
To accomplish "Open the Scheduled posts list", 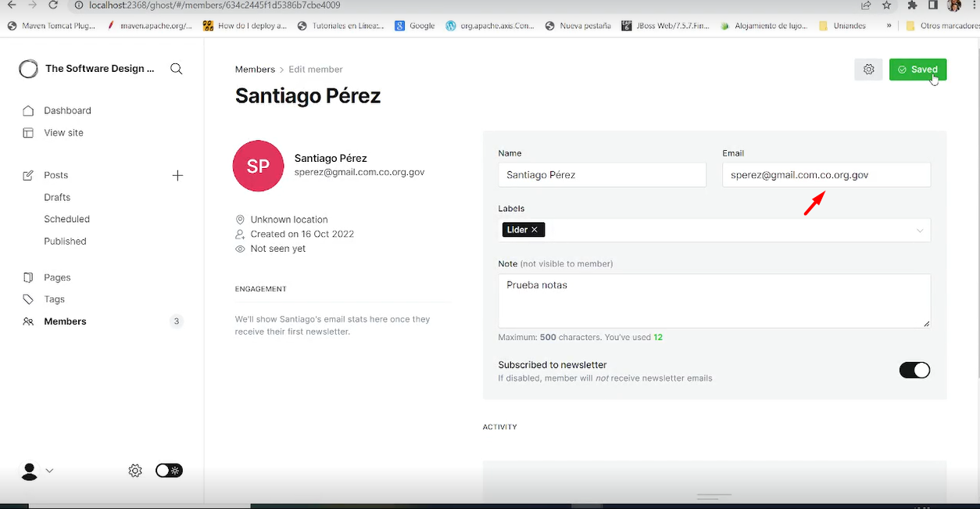I will [x=66, y=219].
